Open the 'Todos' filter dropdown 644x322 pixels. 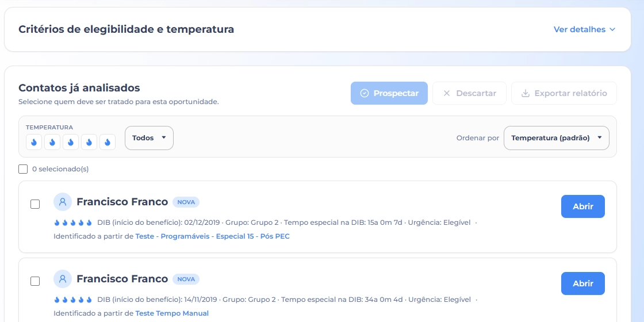pos(149,138)
